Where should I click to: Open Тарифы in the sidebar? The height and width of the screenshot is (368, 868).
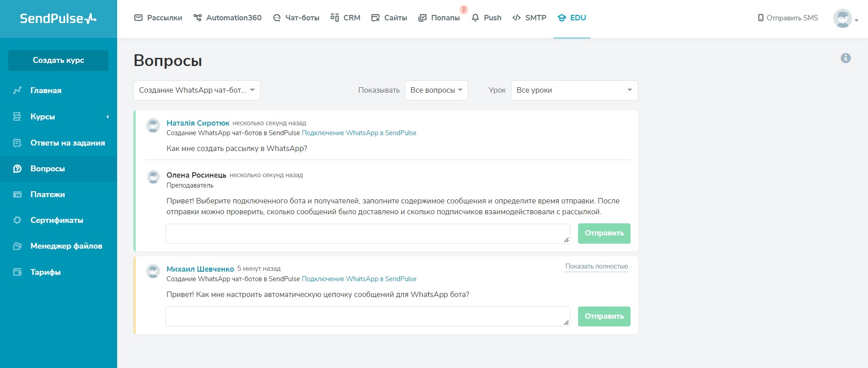58,272
